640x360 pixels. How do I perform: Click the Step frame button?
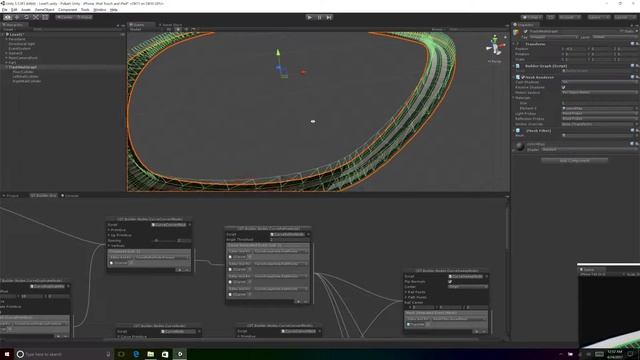329,17
